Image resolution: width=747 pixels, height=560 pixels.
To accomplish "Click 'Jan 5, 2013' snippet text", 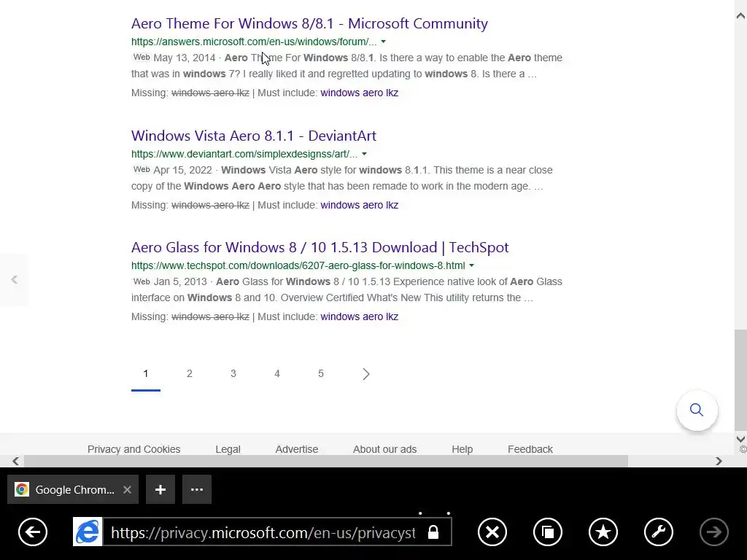I will [x=180, y=282].
